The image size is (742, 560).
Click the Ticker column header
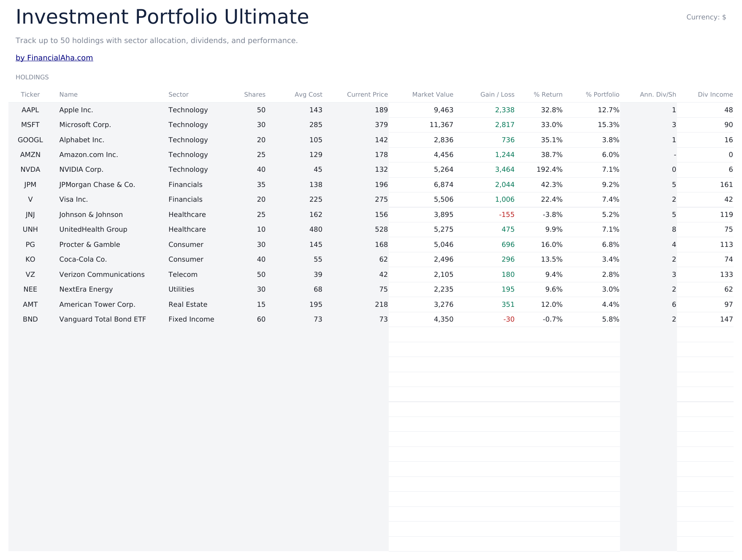(30, 95)
